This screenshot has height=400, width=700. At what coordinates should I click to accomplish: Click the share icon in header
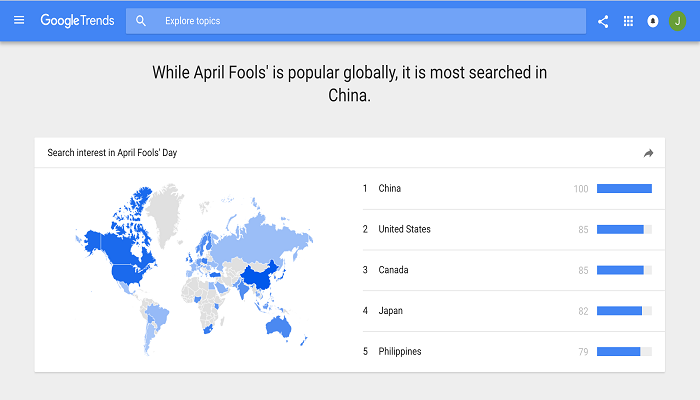coord(603,21)
